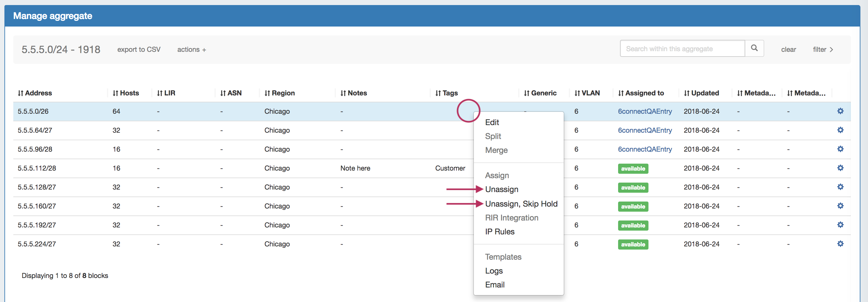The image size is (868, 302).
Task: Choose Unassign, Skip Hold menu option
Action: (521, 204)
